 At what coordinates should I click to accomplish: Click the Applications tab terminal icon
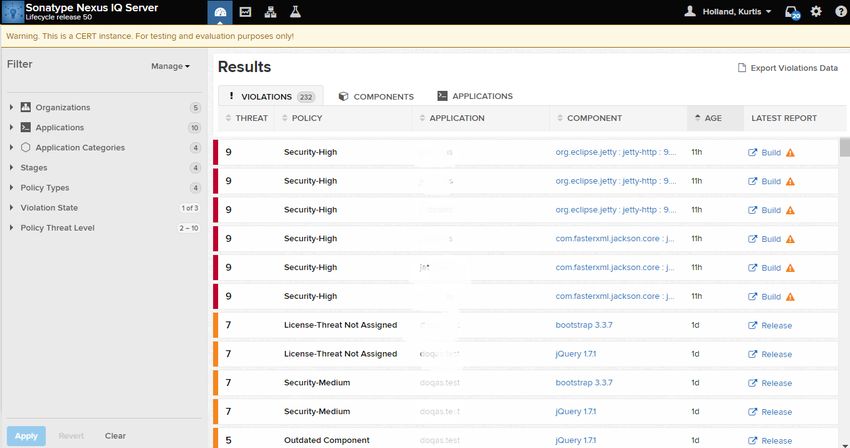(x=442, y=96)
